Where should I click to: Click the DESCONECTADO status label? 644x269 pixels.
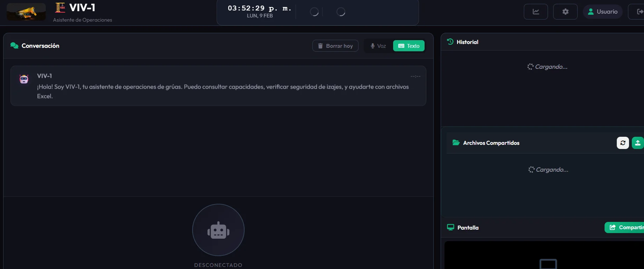[x=218, y=265]
